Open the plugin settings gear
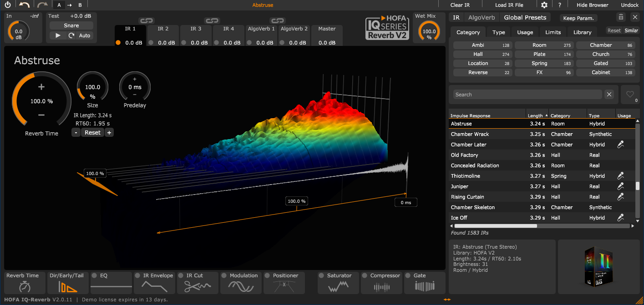 coord(544,5)
